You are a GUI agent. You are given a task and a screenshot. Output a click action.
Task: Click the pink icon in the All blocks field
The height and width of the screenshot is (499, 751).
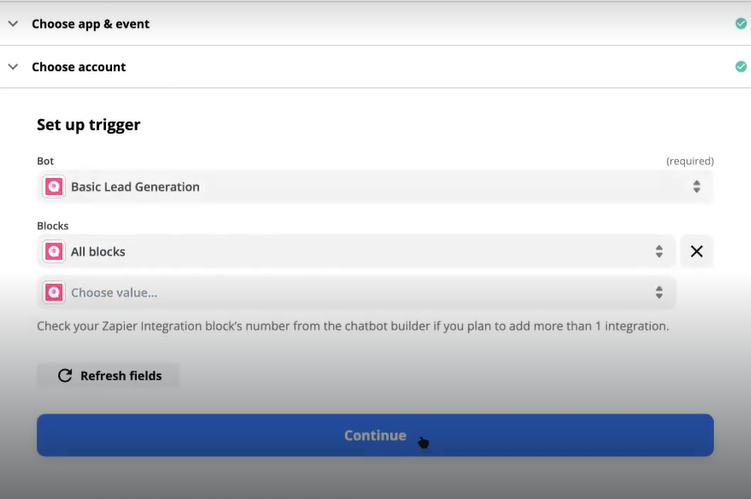pos(54,251)
